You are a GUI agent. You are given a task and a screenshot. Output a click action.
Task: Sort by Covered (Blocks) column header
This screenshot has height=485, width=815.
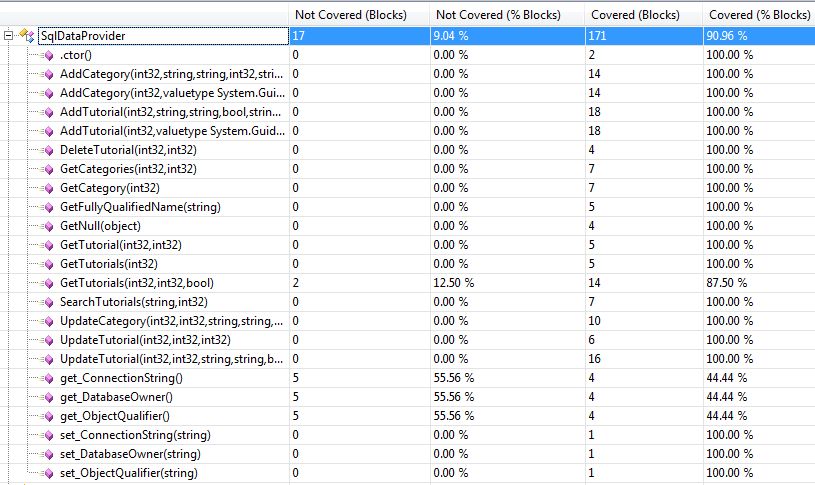pos(644,15)
